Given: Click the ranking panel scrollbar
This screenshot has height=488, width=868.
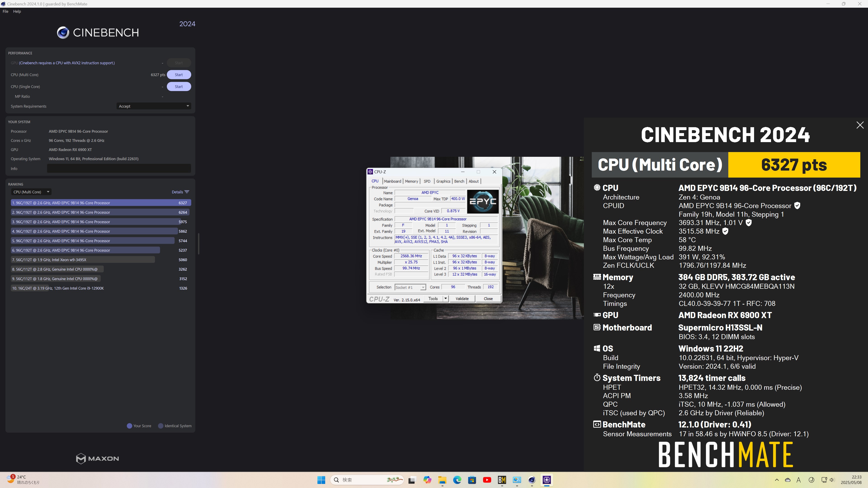Looking at the screenshot, I should click(198, 244).
